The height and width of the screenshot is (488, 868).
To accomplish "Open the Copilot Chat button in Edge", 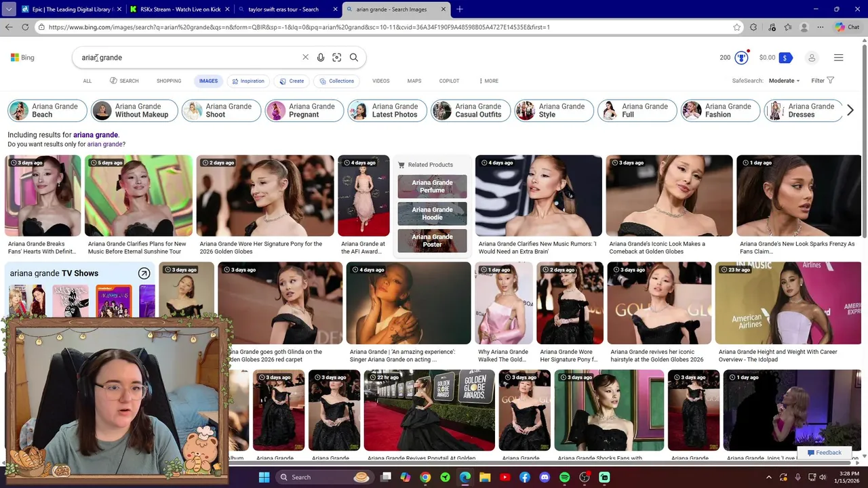I will [x=848, y=27].
